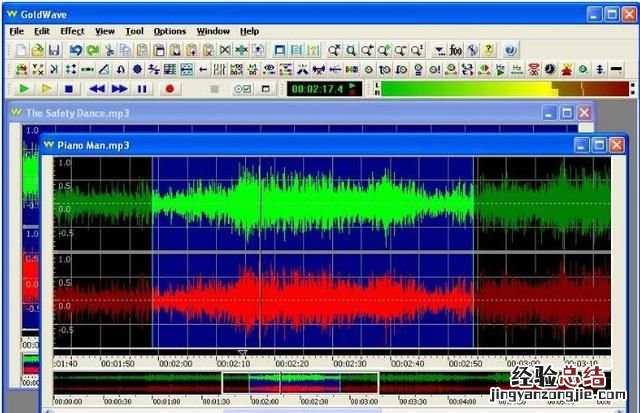
Task: Open the Options menu
Action: (170, 31)
